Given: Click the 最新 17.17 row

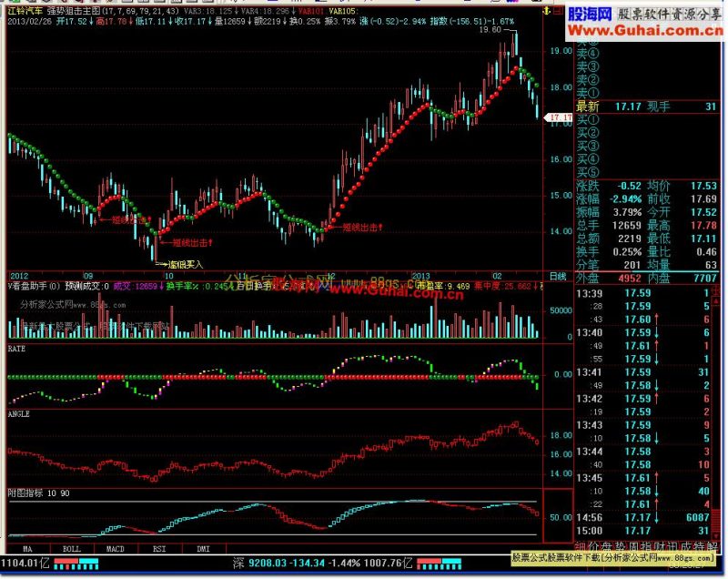Looking at the screenshot, I should click(646, 107).
